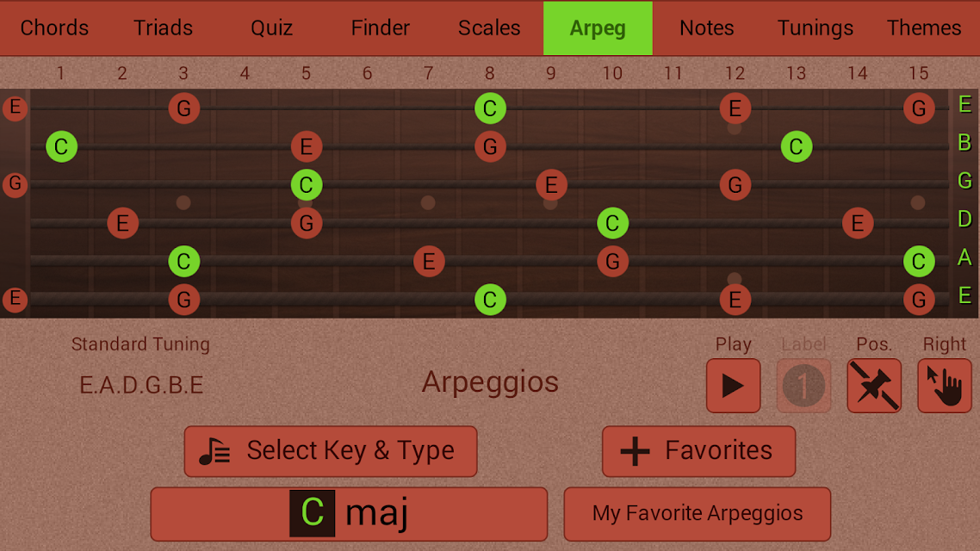Click the E.A.D.G.B.E tuning text
The width and height of the screenshot is (980, 551).
141,386
